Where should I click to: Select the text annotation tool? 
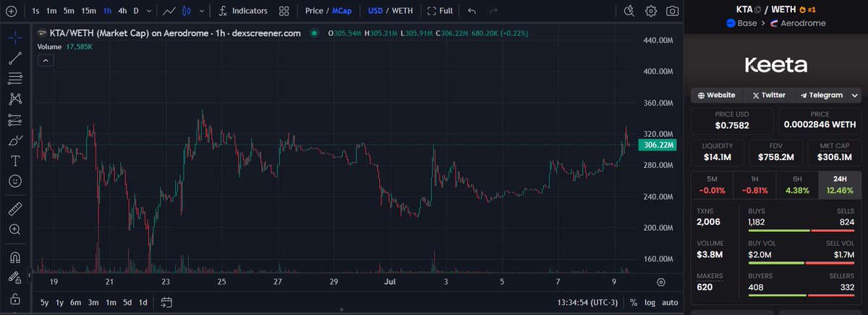coord(15,160)
